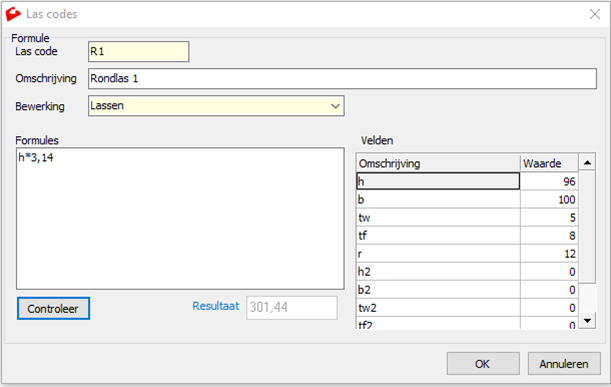Click the Velden scroll up arrow
The width and height of the screenshot is (611, 387).
(587, 162)
